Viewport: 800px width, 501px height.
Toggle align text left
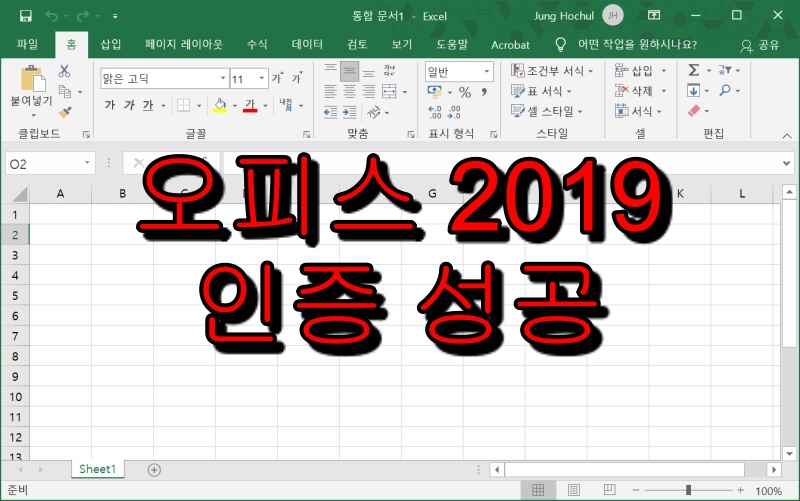331,92
